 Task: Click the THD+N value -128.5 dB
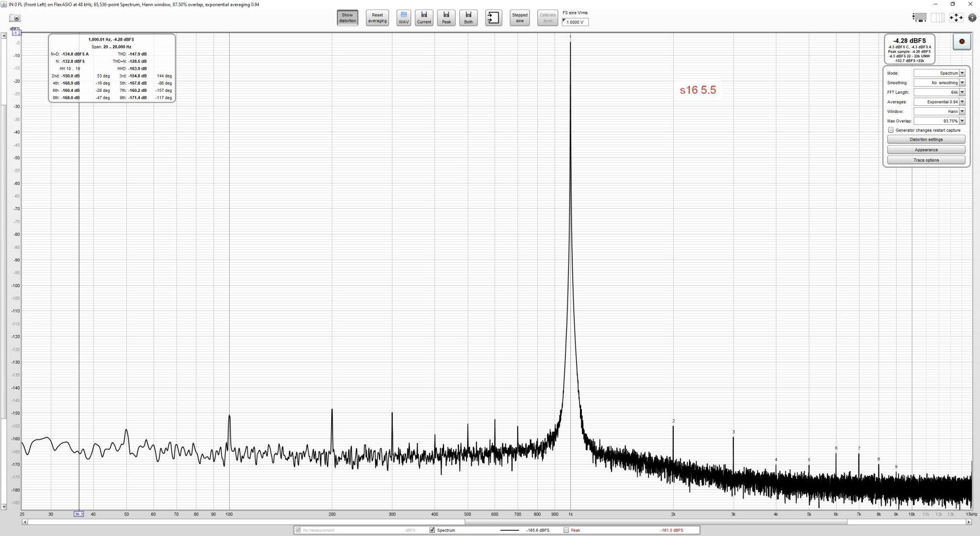coord(137,61)
